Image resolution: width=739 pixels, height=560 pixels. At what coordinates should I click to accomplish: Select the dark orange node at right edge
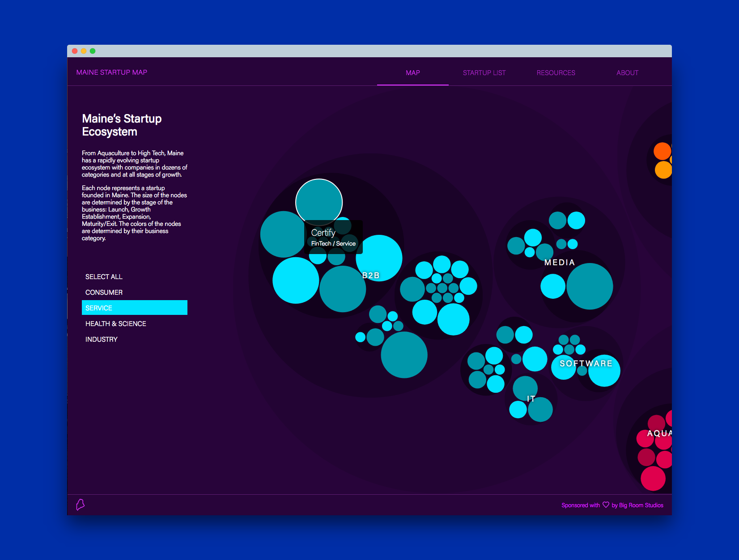click(x=663, y=151)
